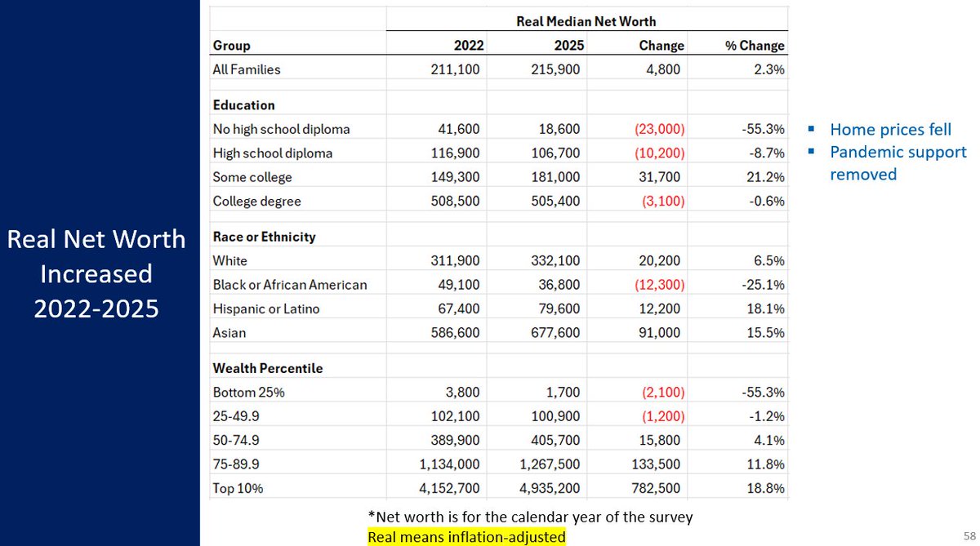Select the 'Race or Ethnicity' section heading

coord(264,237)
